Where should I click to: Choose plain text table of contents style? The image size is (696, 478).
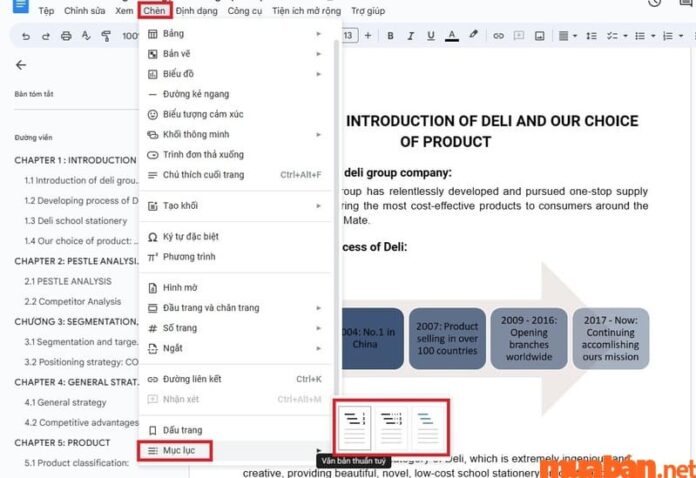(x=355, y=427)
